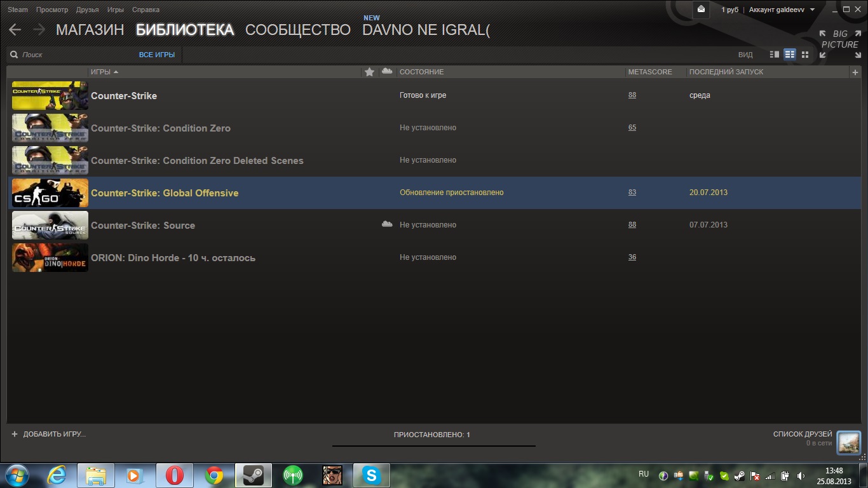Click Готово к игре status text
This screenshot has height=488, width=868.
(x=423, y=95)
